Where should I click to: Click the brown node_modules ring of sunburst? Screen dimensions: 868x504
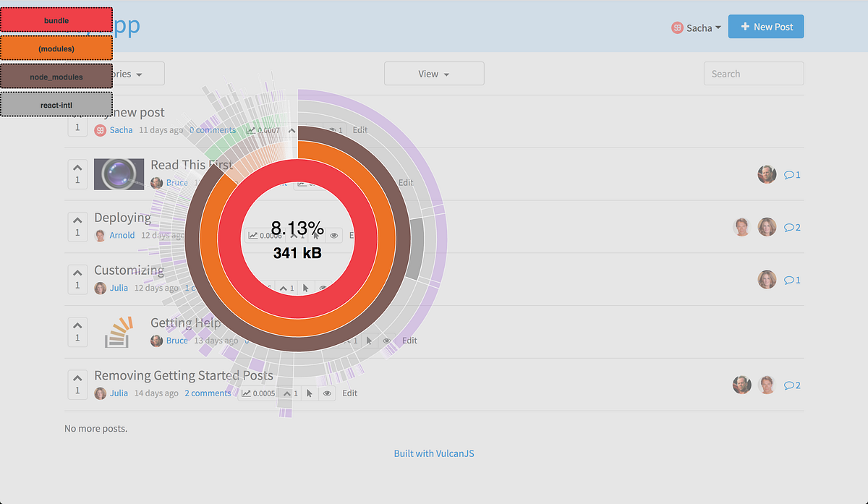coord(297,343)
